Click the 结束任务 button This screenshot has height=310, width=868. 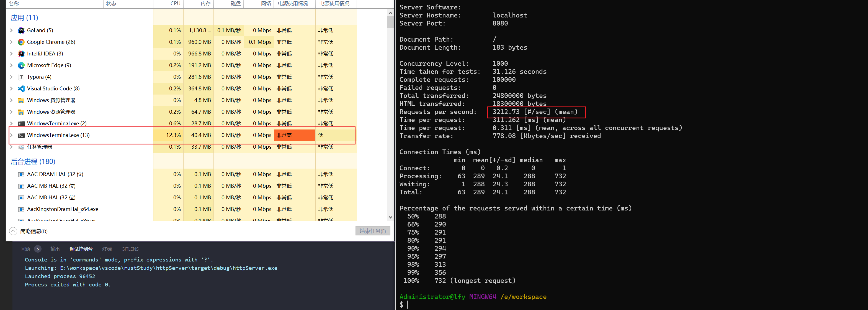click(372, 231)
